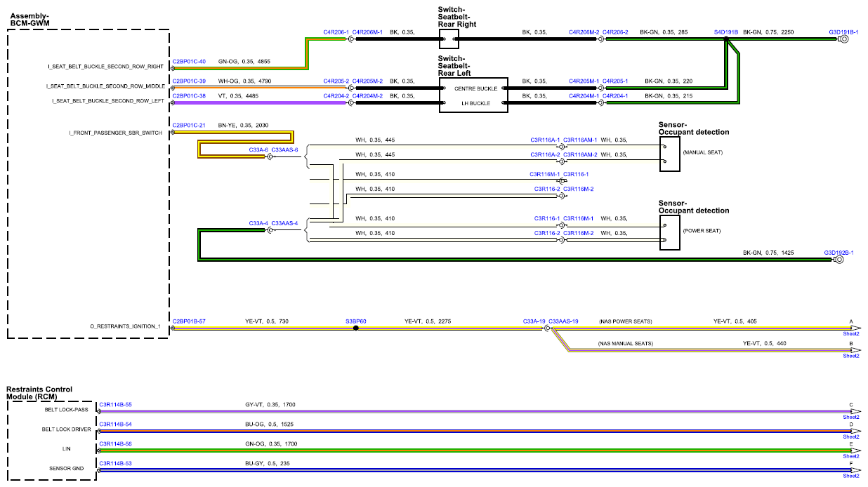Image resolution: width=868 pixels, height=487 pixels.
Task: Click wire label "BK-GN, 0.75, 2250"
Action: [x=768, y=32]
